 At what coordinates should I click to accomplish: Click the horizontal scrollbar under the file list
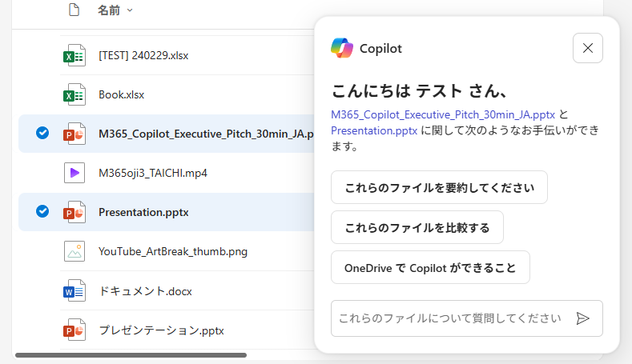point(131,354)
